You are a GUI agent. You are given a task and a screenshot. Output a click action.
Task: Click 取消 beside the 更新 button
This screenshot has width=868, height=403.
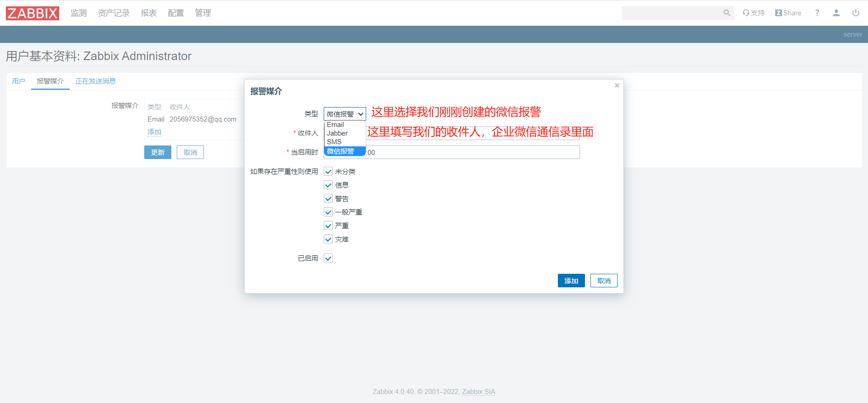[190, 152]
